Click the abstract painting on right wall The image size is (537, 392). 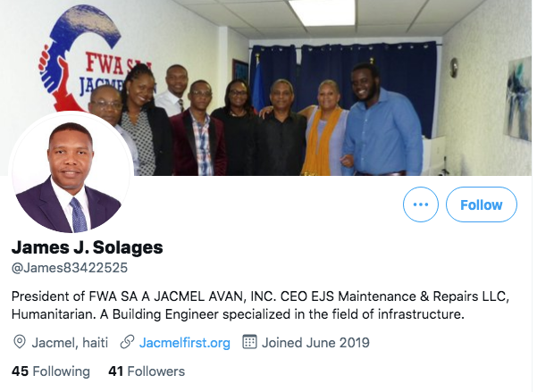pyautogui.click(x=519, y=99)
